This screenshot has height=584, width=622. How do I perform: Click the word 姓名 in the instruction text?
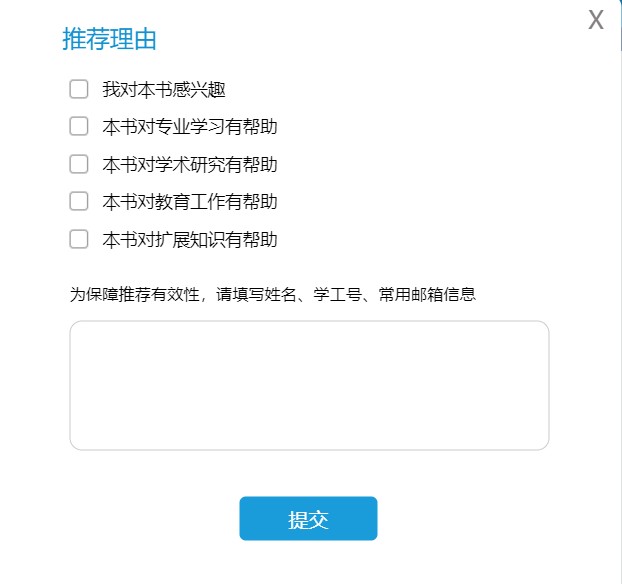tap(281, 294)
